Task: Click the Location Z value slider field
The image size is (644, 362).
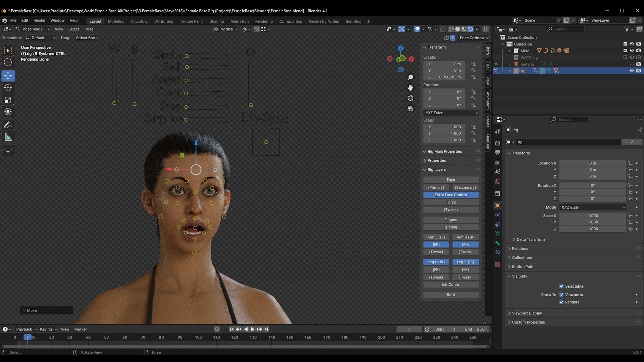Action: click(x=445, y=77)
